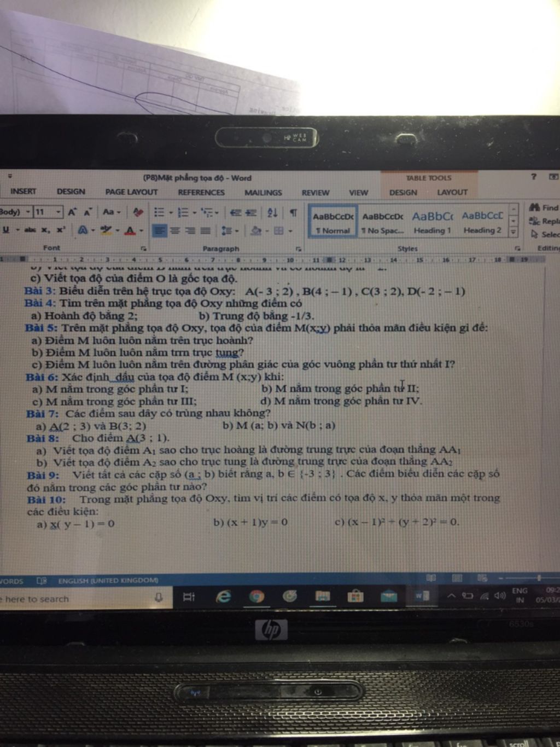The image size is (560, 747).
Task: Open the underline style dropdown arrow
Action: pyautogui.click(x=17, y=230)
